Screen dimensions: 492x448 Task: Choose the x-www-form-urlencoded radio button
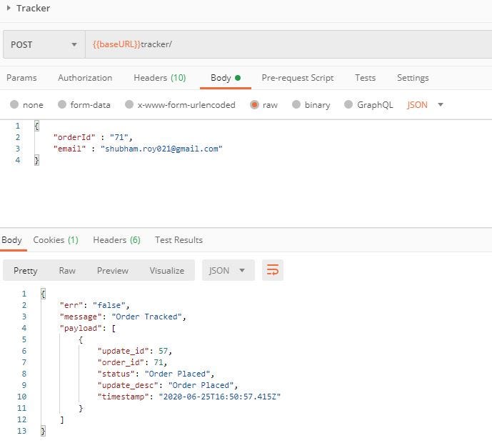point(129,104)
